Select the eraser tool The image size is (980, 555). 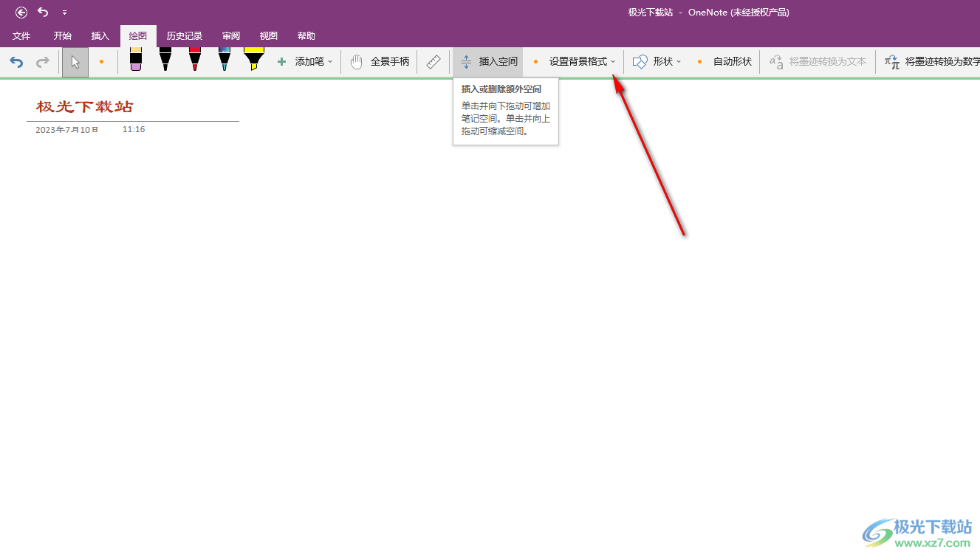[x=135, y=60]
